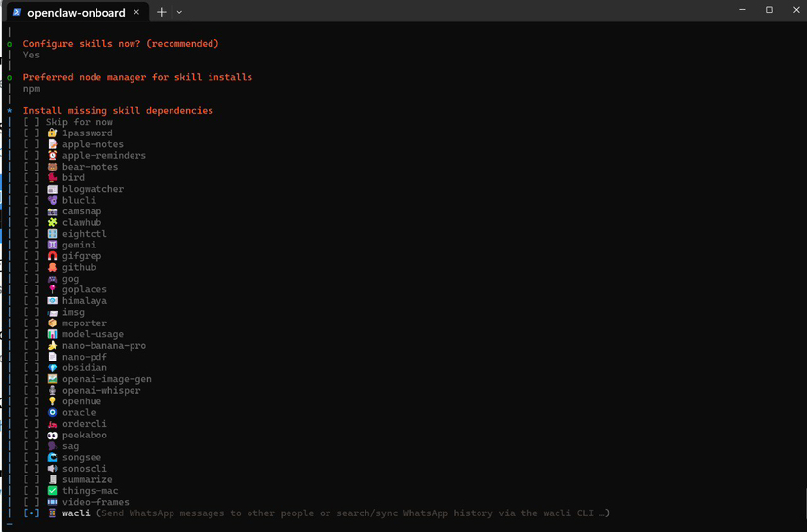Click the camsnap camera icon
The height and width of the screenshot is (532, 807).
(x=52, y=211)
